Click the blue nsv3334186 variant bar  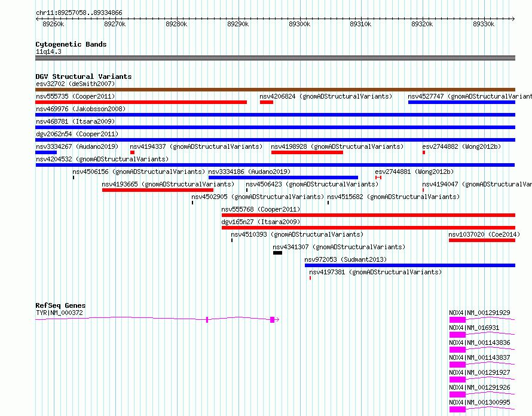pos(283,178)
